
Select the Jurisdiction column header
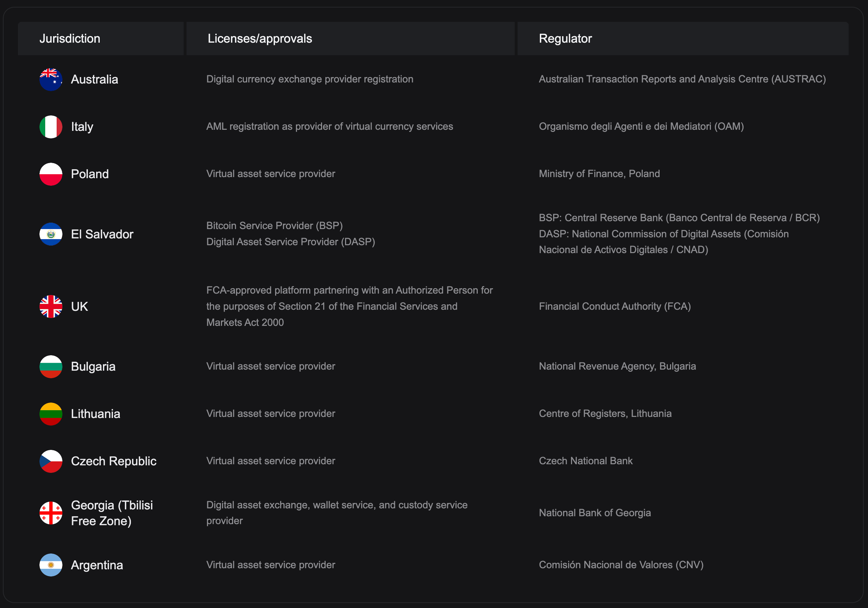tap(70, 39)
